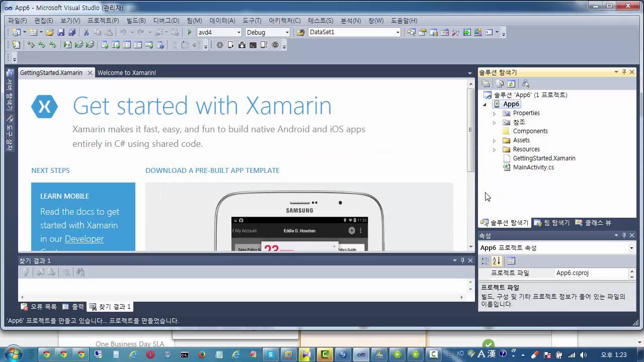Switch to the 클래스 뷰 tab
The width and height of the screenshot is (644, 362).
[x=593, y=223]
